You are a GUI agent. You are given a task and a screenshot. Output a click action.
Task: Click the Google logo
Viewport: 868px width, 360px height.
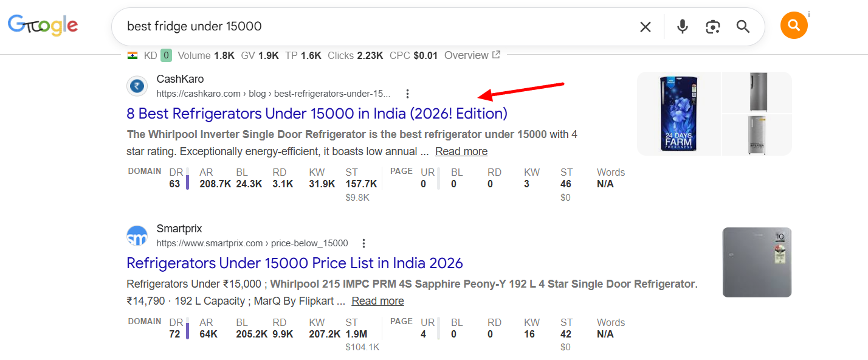(43, 26)
